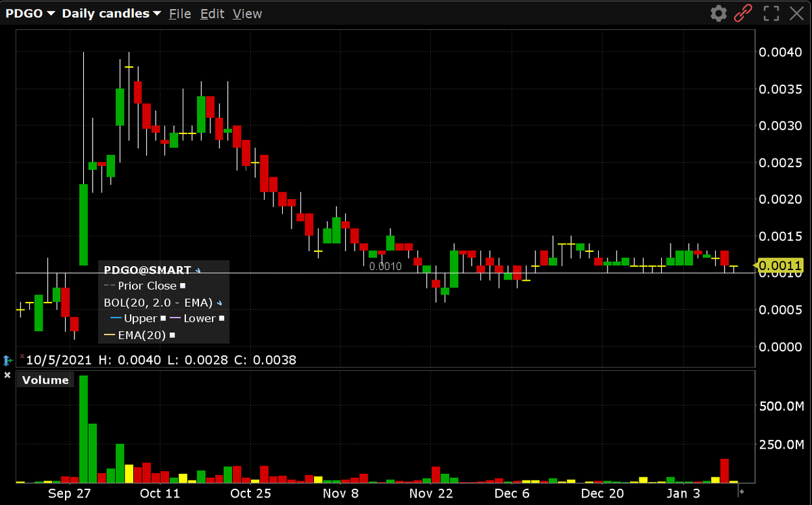Open the chart settings gear icon
812x505 pixels.
coord(719,13)
